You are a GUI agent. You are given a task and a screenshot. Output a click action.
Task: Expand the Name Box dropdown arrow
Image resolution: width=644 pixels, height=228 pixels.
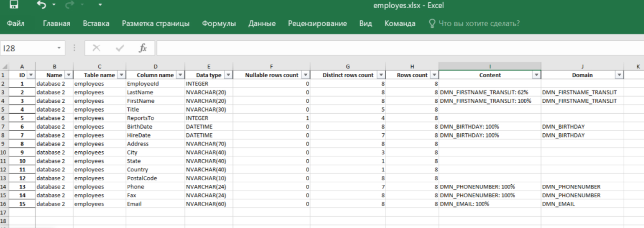pos(59,48)
